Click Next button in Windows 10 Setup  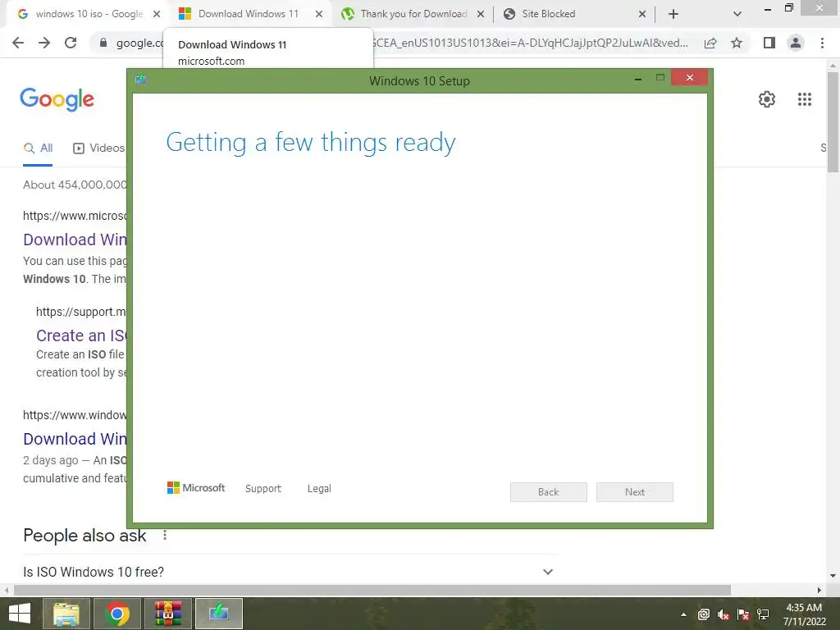[x=635, y=492]
